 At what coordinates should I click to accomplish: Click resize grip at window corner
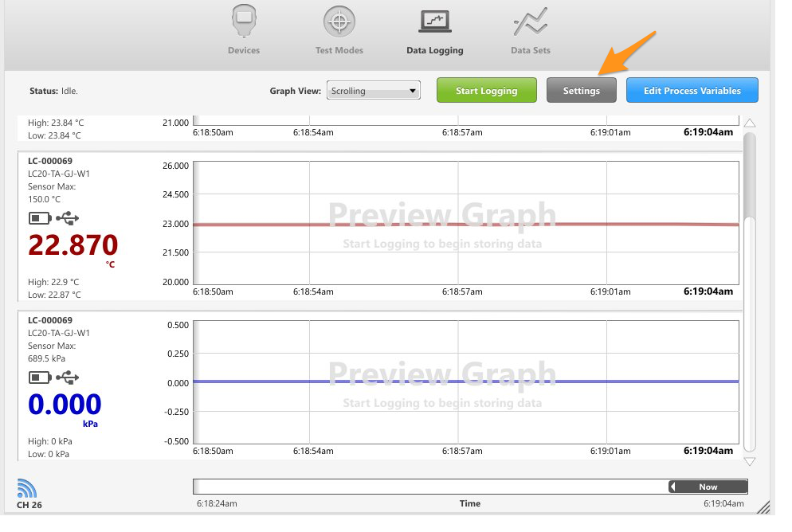pyautogui.click(x=763, y=507)
